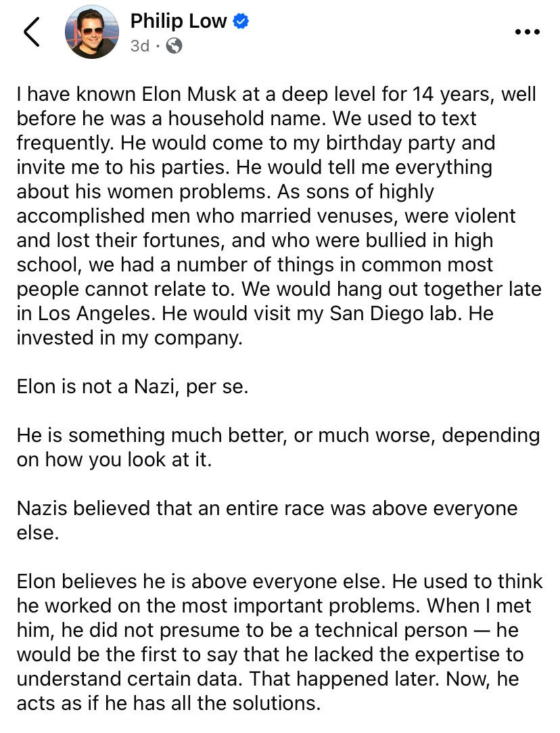Click the 3d post timestamp
560x733 pixels.
coord(140,46)
